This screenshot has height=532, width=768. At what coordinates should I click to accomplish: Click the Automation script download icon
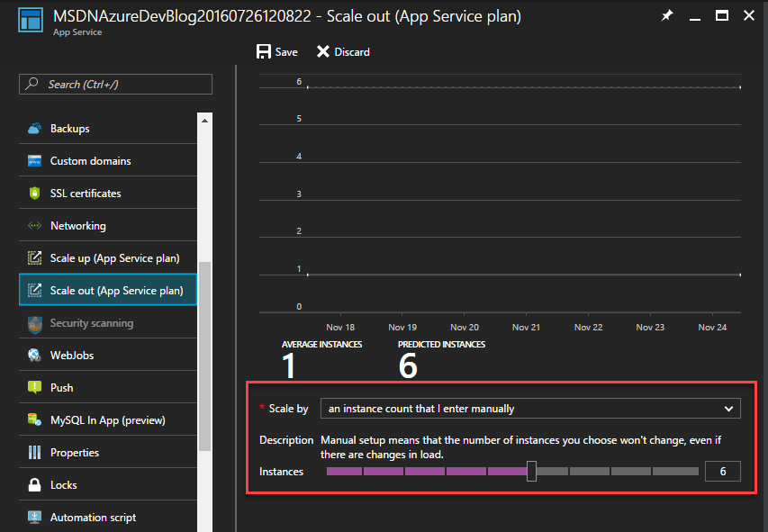[x=34, y=517]
